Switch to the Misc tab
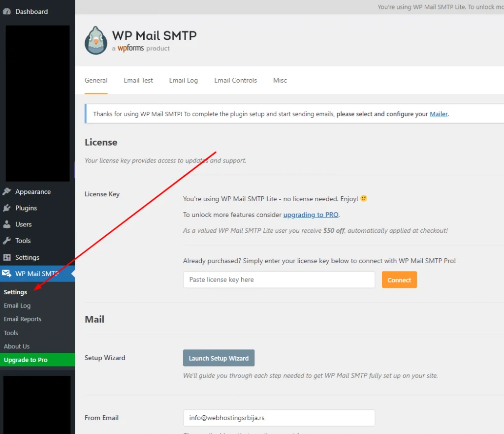 click(280, 80)
